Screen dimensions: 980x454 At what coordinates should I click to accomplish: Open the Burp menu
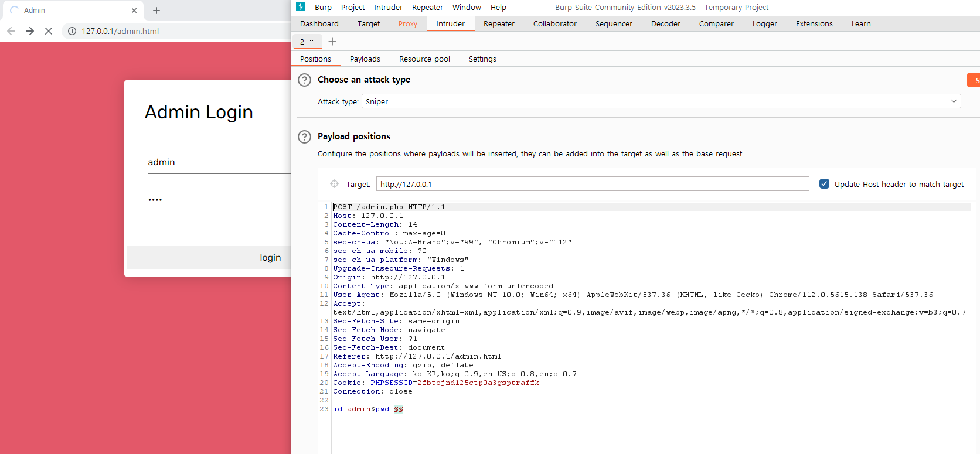point(323,7)
